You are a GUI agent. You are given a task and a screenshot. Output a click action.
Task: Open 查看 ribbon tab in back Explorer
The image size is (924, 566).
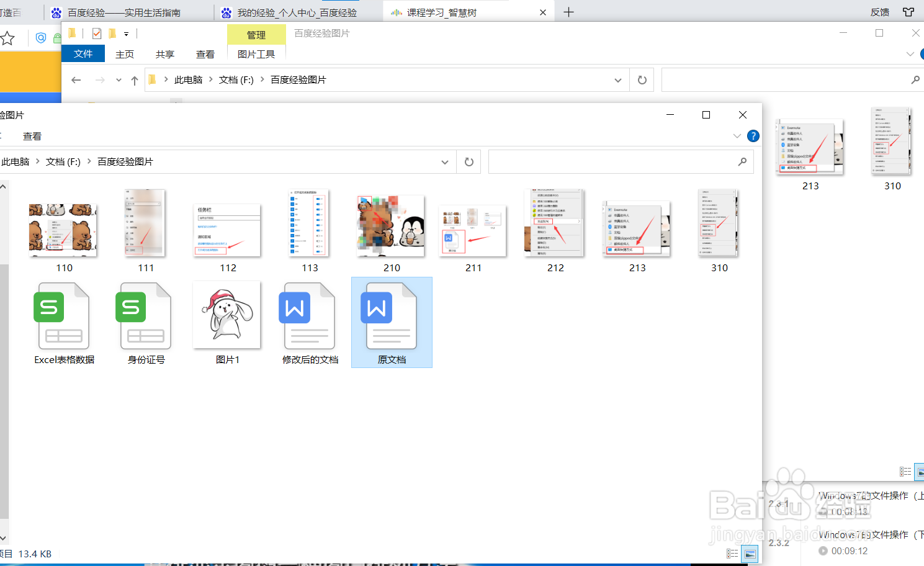point(205,54)
